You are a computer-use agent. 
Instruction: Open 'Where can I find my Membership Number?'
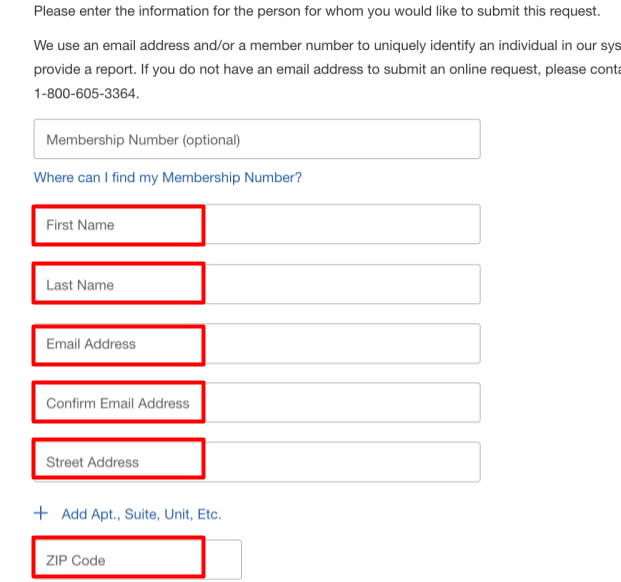pos(167,177)
